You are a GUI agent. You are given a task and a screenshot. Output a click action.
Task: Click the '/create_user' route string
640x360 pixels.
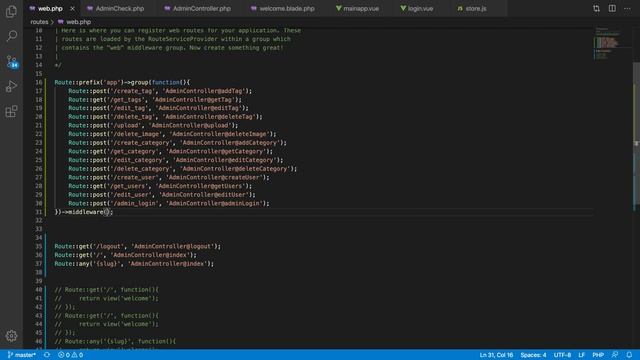(135, 178)
